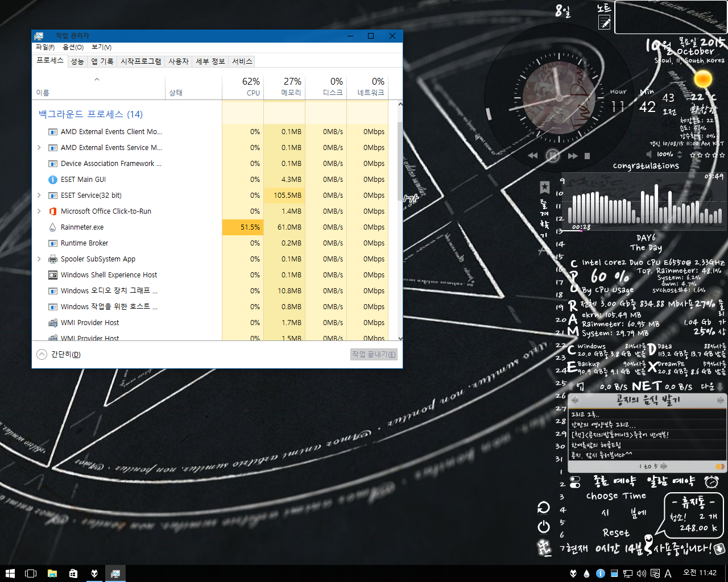The height and width of the screenshot is (582, 728).
Task: Open the favorites star icon
Action: (x=544, y=186)
